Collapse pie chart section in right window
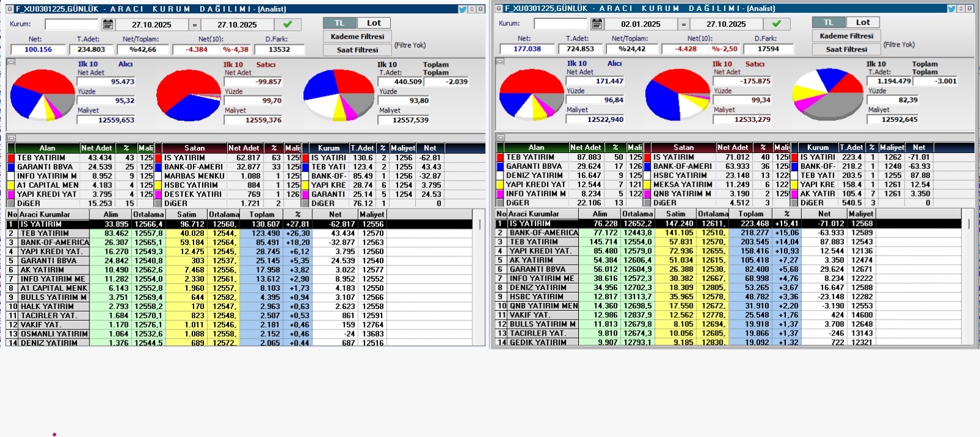980x437 pixels. point(500,61)
